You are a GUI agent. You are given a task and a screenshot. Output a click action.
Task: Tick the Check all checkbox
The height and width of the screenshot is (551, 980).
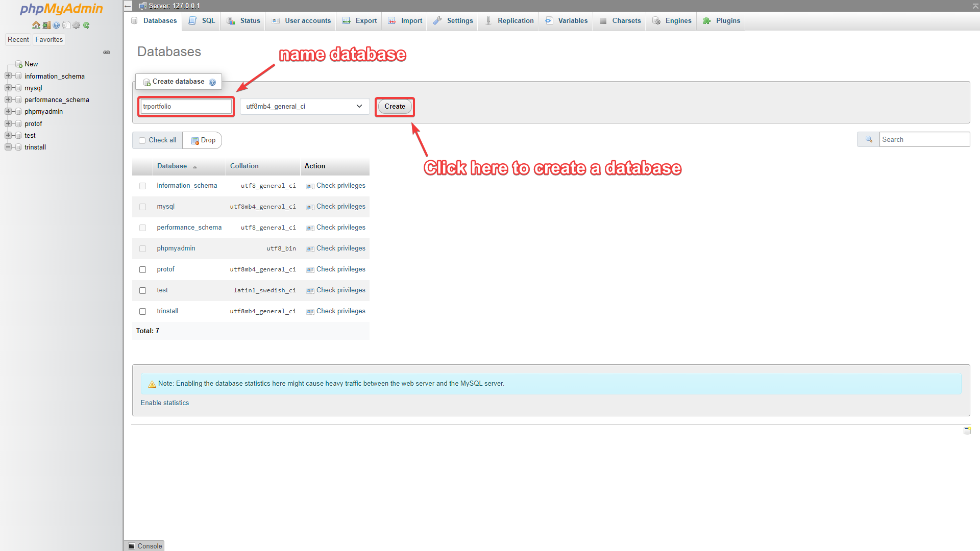(x=142, y=140)
